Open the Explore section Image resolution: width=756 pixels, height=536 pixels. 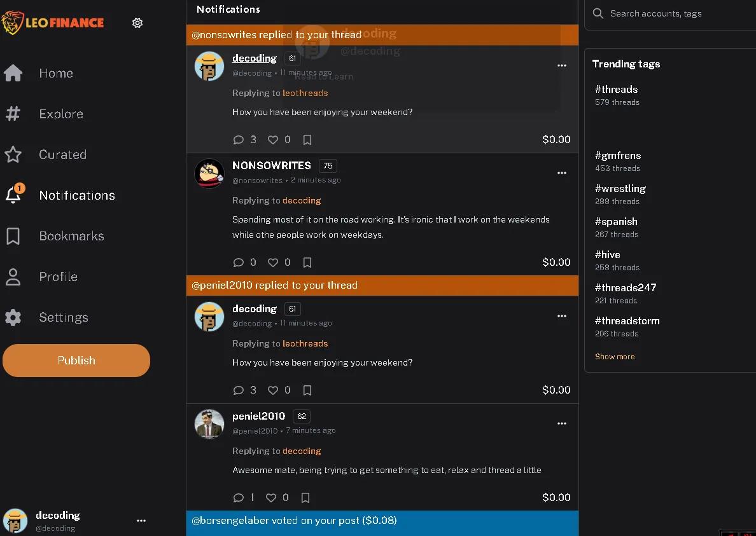pyautogui.click(x=60, y=114)
